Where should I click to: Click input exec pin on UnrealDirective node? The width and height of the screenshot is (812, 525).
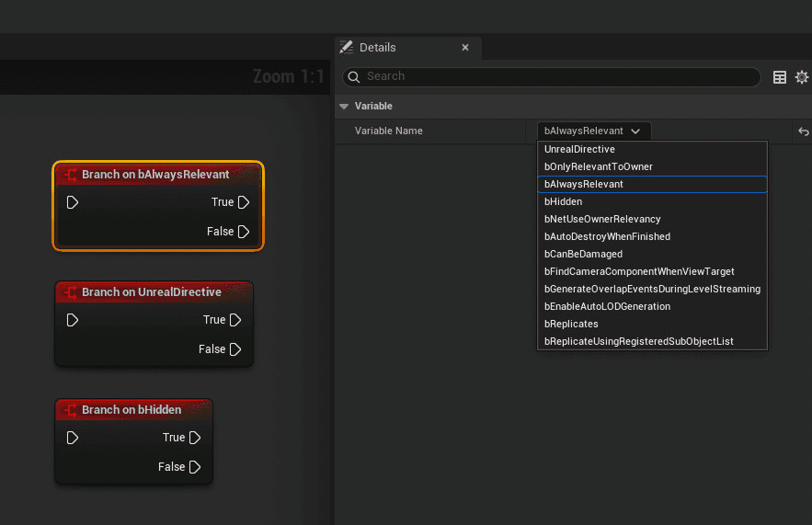coord(73,320)
